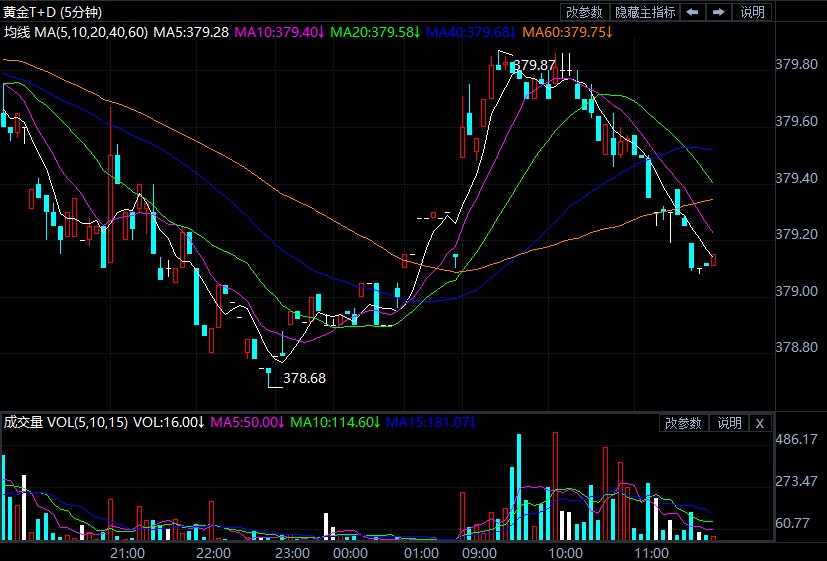The image size is (827, 561).
Task: Select the 均线 MA(5,10,20,40,60) indicator label
Action: [x=76, y=32]
